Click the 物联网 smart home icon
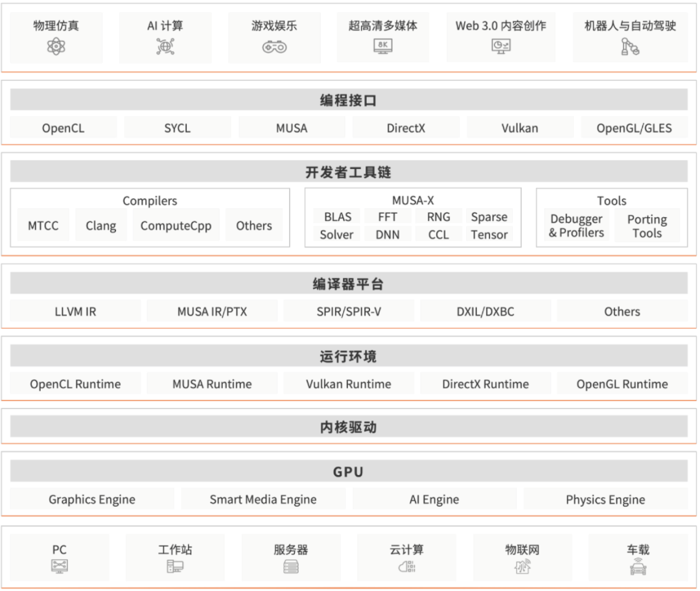The width and height of the screenshot is (700, 591). 522,566
